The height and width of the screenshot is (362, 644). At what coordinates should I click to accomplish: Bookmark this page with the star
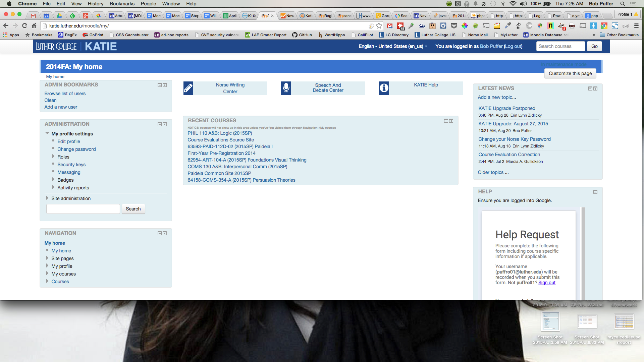379,26
